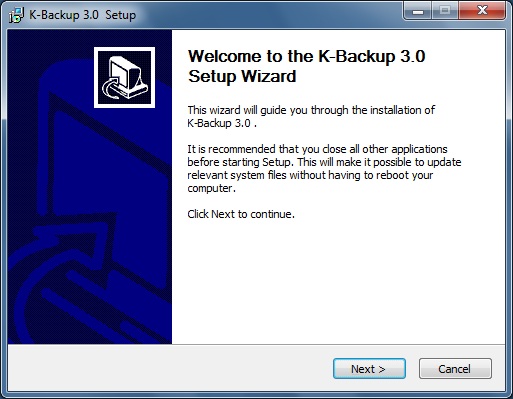
Task: Minimize the K-Backup Setup window
Action: click(418, 11)
